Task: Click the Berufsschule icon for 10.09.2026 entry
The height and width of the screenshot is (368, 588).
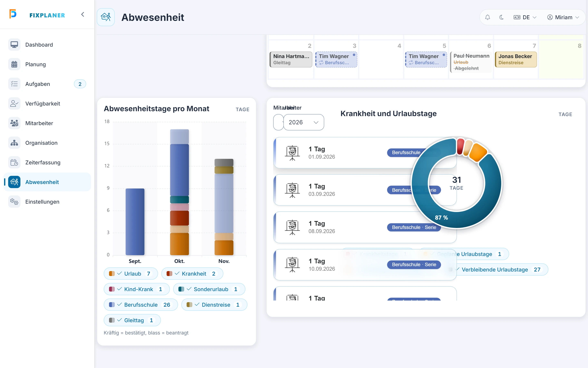Action: [292, 265]
